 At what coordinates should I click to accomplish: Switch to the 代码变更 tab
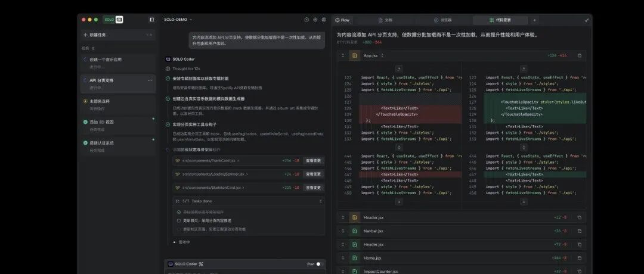tap(500, 20)
